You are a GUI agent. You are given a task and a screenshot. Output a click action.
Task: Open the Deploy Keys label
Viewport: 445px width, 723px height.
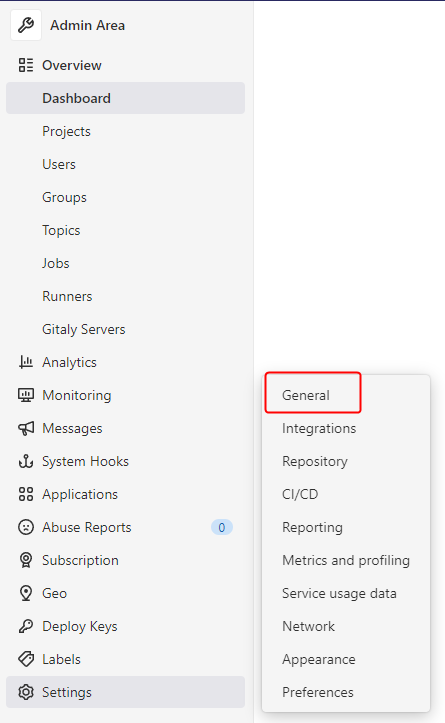pyautogui.click(x=80, y=626)
